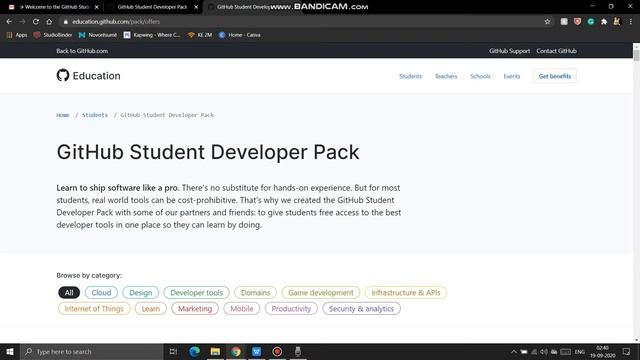640x360 pixels.
Task: Open the extensions puzzle icon
Action: point(604,22)
